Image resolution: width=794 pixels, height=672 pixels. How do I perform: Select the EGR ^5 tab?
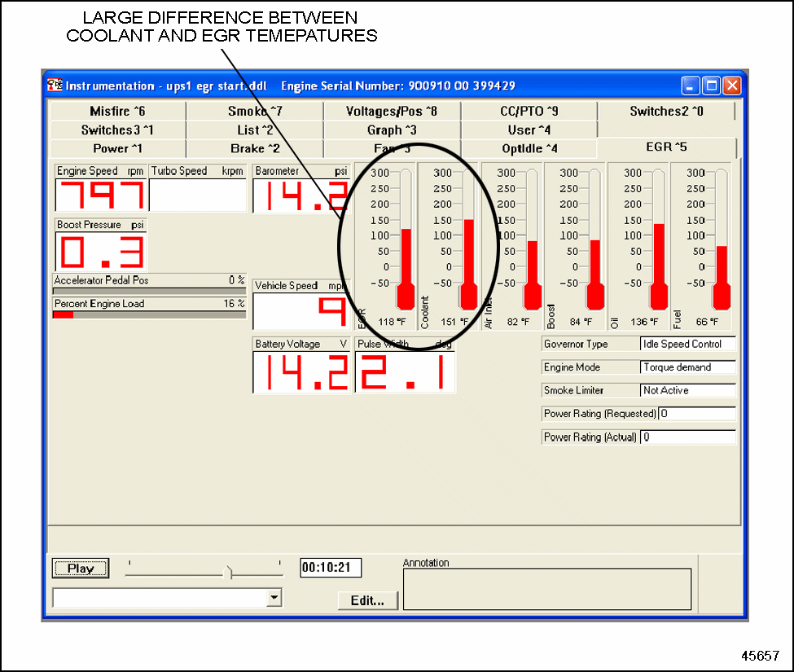(665, 148)
